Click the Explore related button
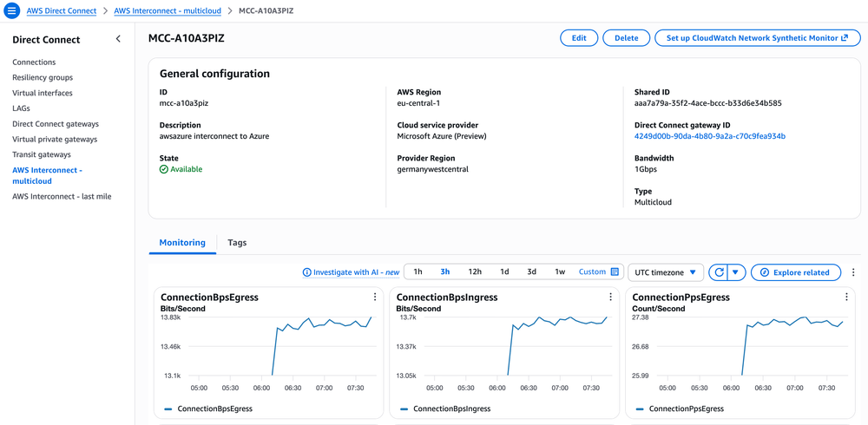Screen dimensions: 868x425 point(796,272)
